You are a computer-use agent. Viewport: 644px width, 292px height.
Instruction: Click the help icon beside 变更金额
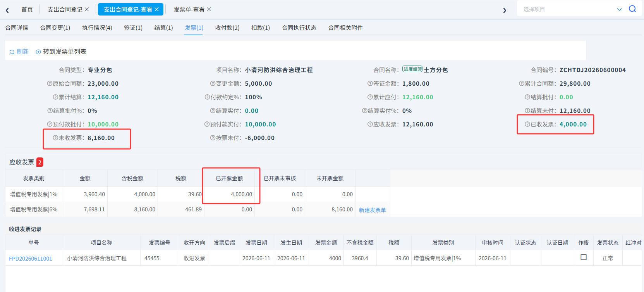tap(213, 83)
